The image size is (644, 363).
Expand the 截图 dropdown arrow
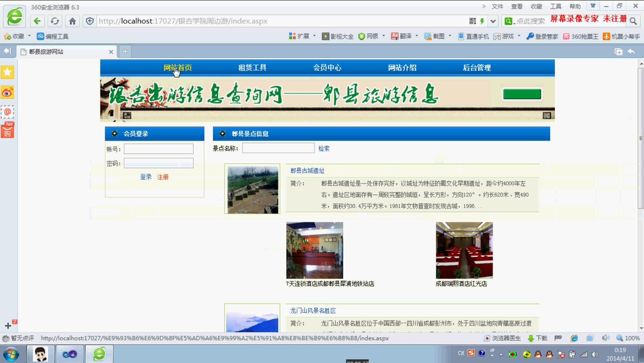[x=450, y=36]
